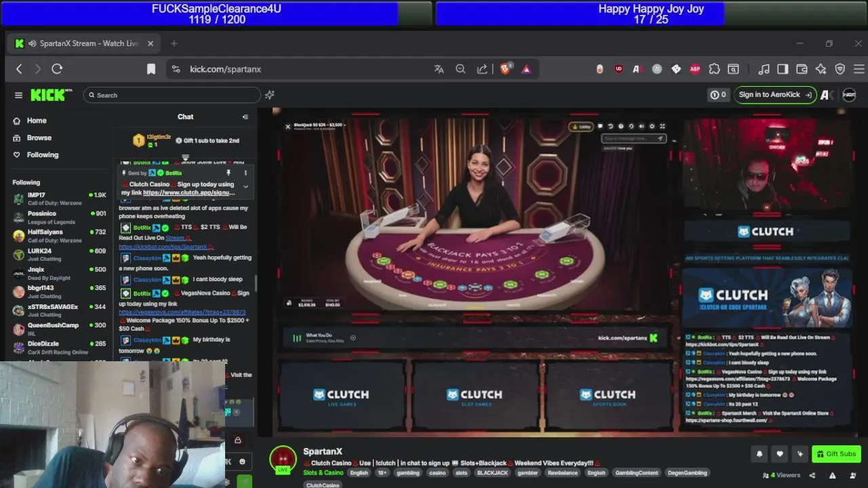Open Brave Shields lion icon

[506, 68]
